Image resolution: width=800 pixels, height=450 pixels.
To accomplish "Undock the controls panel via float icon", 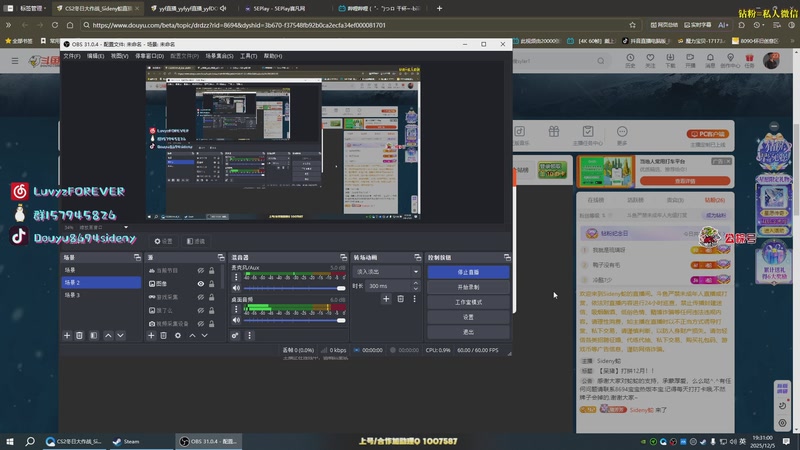I will click(507, 258).
